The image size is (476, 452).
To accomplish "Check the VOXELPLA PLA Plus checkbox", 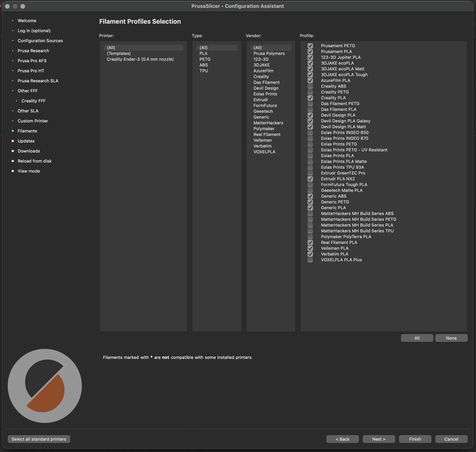I will [310, 260].
